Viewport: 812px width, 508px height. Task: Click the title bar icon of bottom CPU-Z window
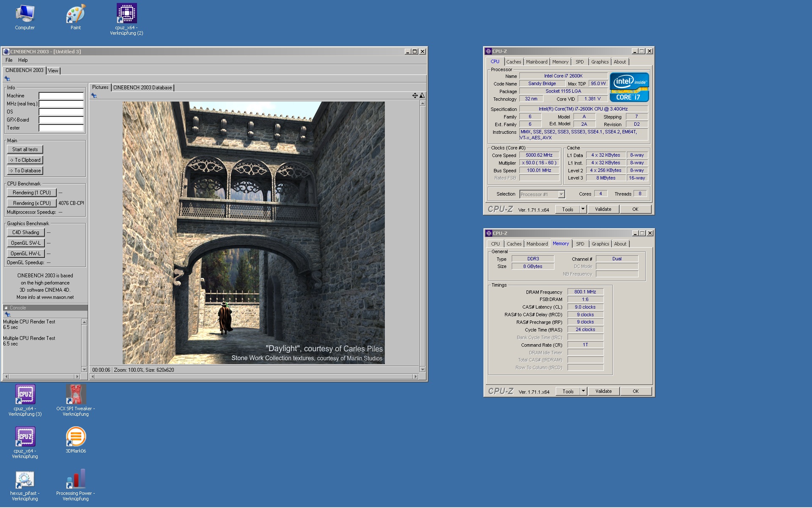coord(489,233)
